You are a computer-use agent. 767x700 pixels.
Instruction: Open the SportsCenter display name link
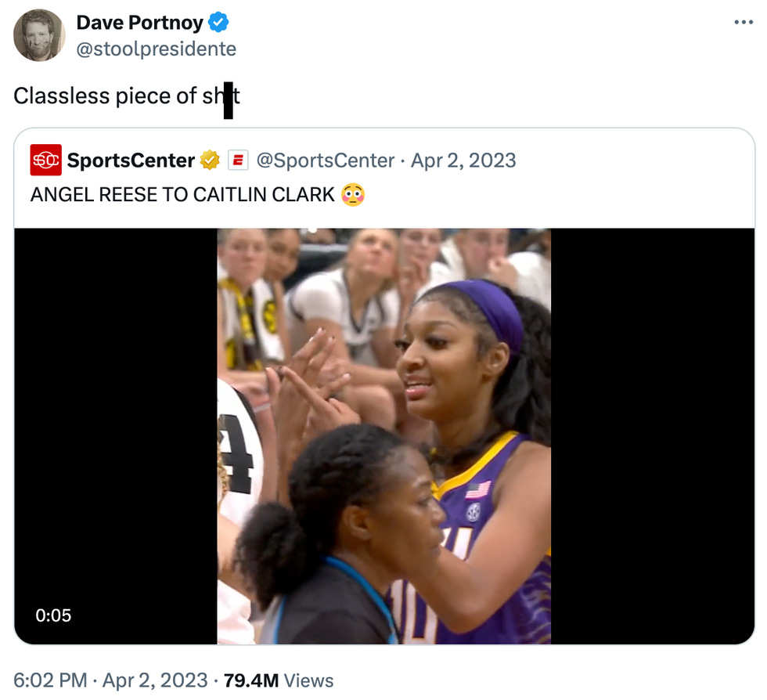click(x=131, y=161)
